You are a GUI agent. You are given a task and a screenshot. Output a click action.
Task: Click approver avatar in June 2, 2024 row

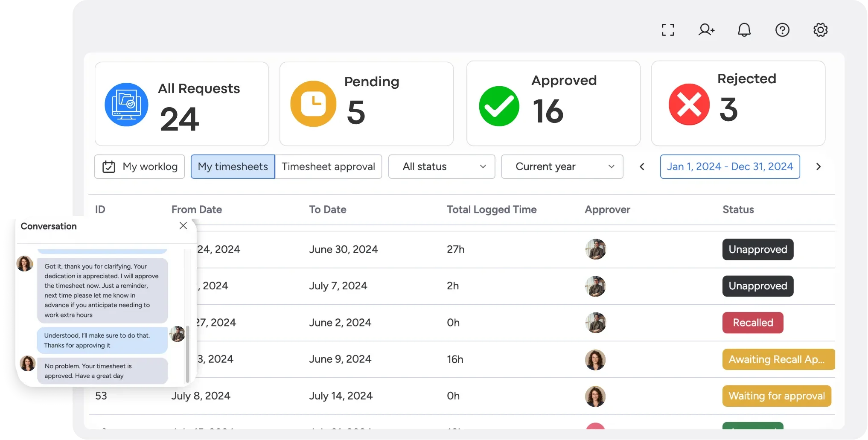(595, 323)
